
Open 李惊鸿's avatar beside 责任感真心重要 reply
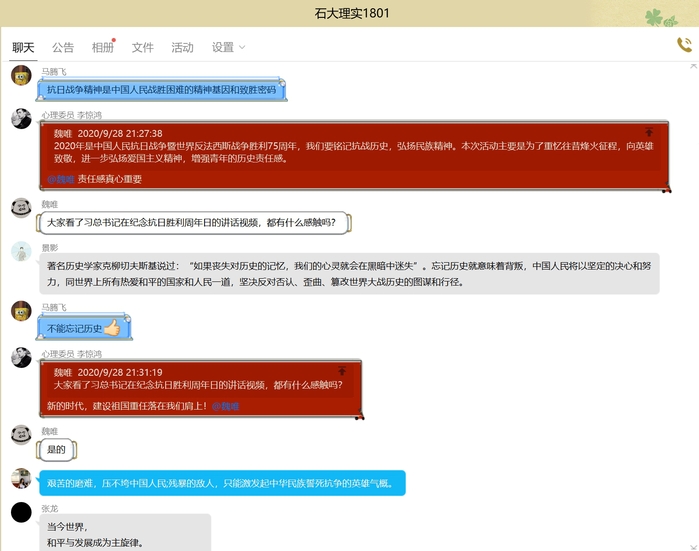point(21,118)
